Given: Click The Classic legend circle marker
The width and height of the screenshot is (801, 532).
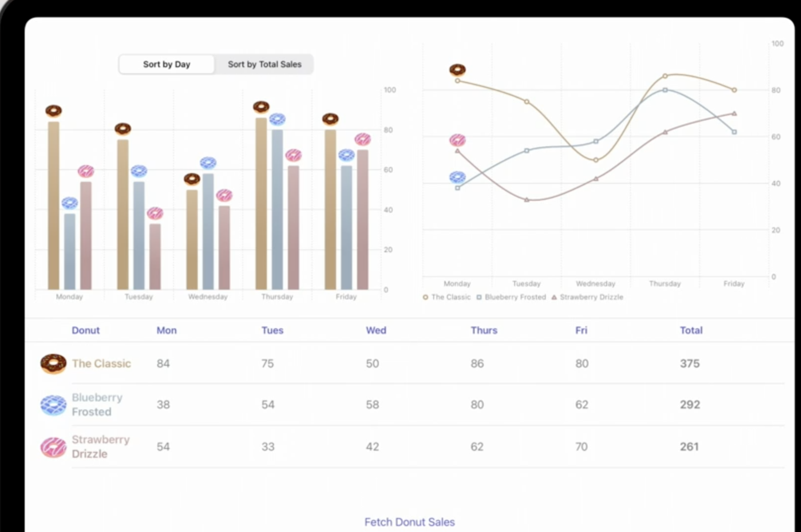Looking at the screenshot, I should pos(425,297).
